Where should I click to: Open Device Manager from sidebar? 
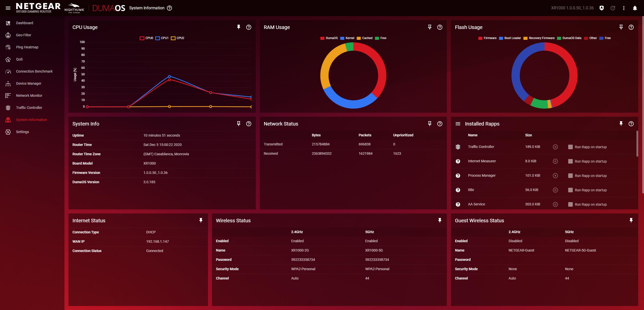[x=28, y=83]
